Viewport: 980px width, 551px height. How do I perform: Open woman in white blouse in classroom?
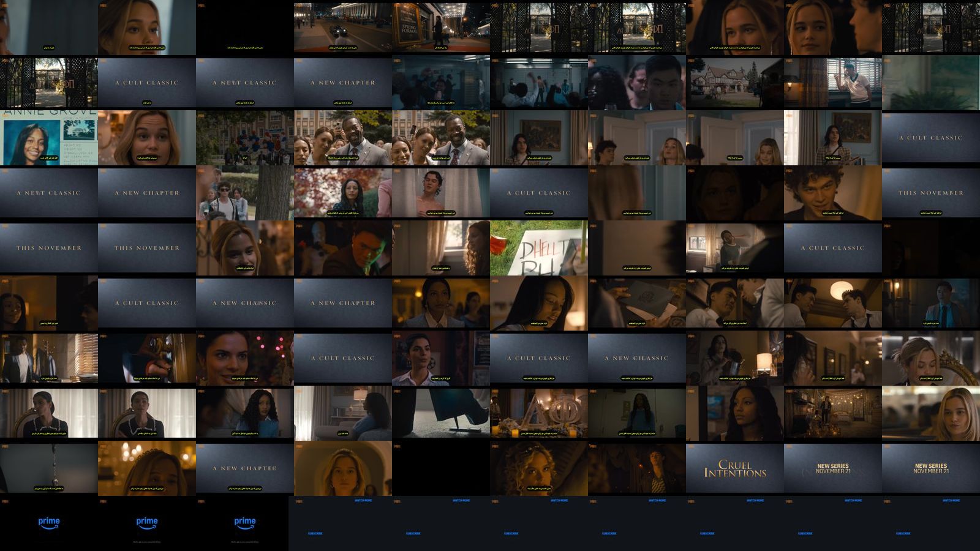click(441, 358)
